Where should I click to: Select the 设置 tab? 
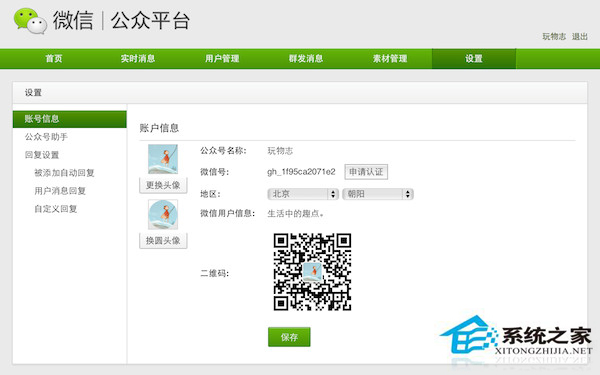click(474, 59)
